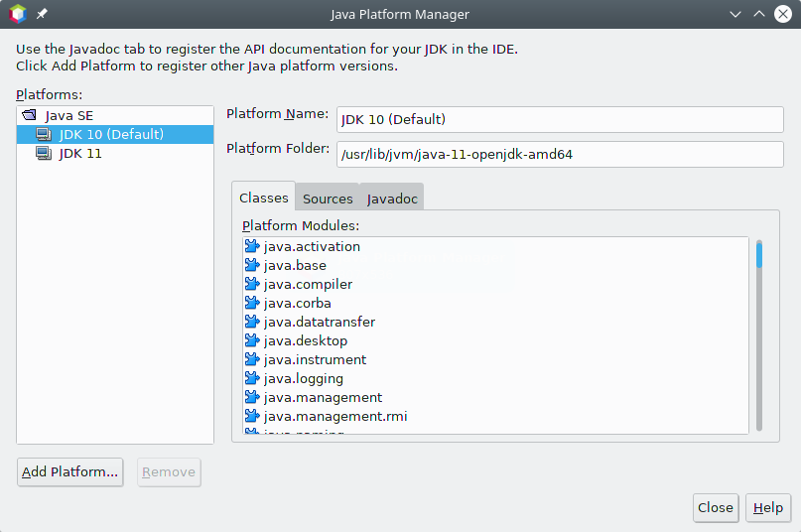Click the Platform Folder input field

point(560,154)
